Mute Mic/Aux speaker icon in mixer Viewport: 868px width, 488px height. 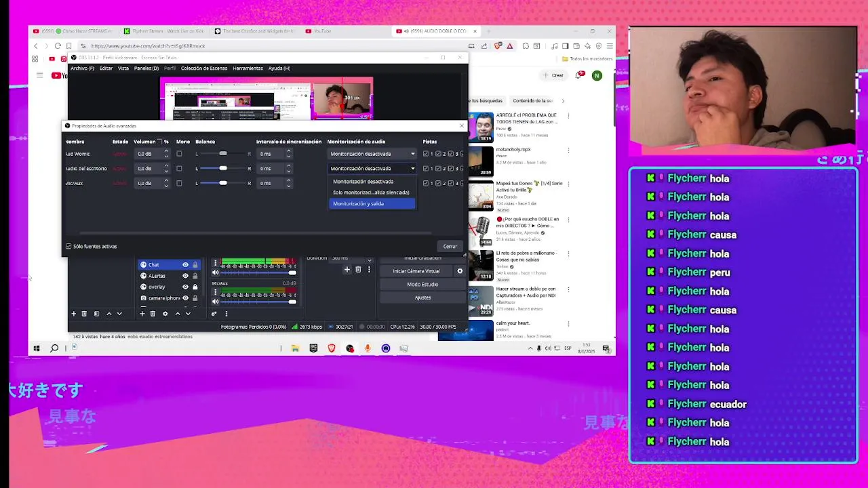click(x=216, y=302)
